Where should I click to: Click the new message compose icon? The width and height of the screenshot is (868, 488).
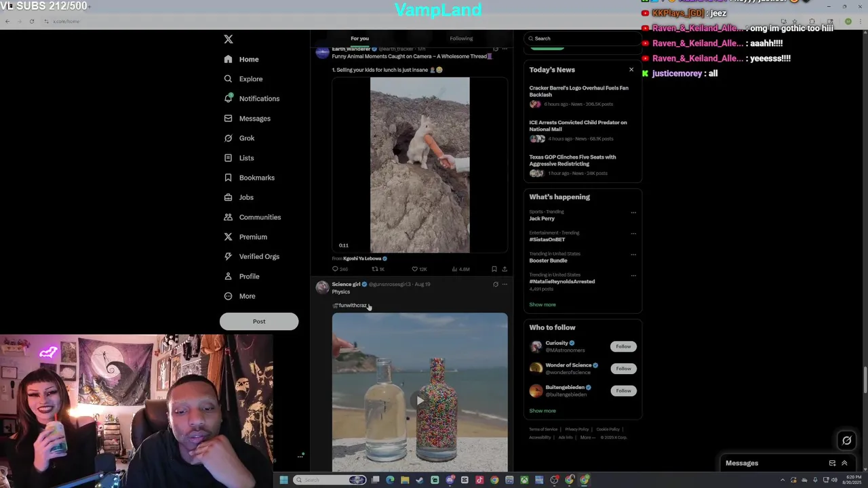coord(832,463)
